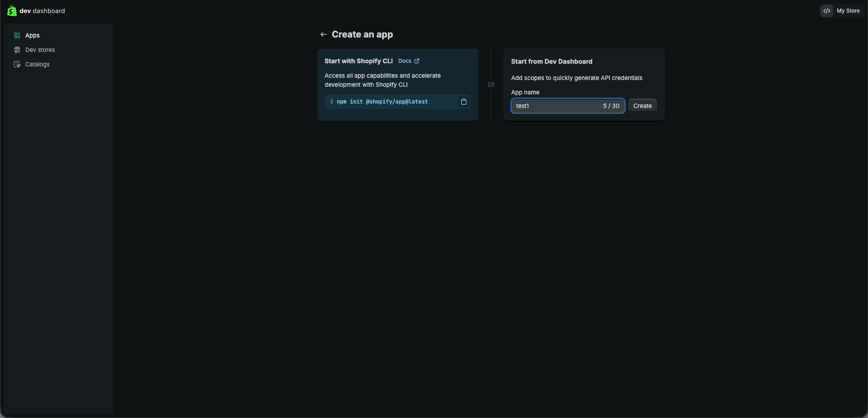Select the Catalogs sidebar icon
This screenshot has width=868, height=418.
[17, 64]
